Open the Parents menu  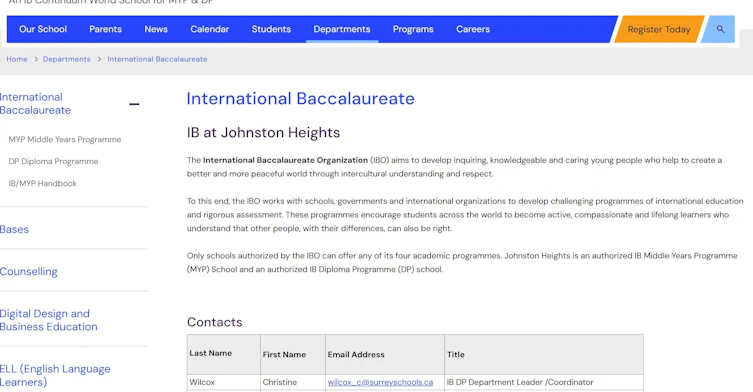click(x=105, y=29)
